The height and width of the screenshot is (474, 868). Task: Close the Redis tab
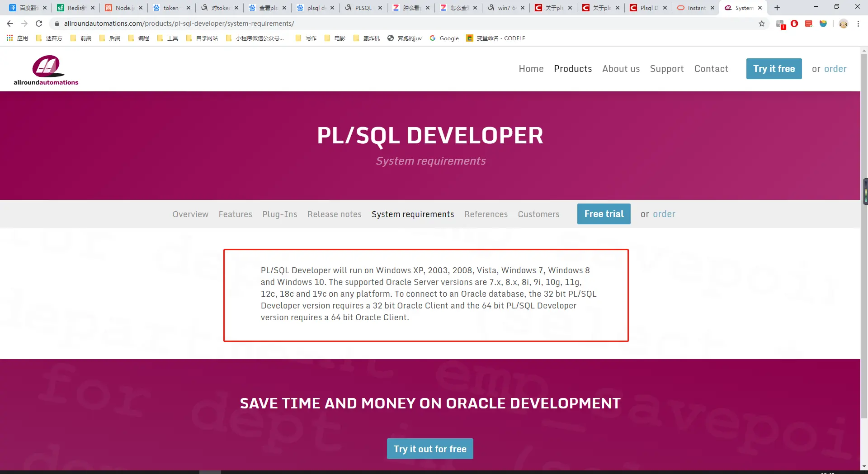(x=93, y=8)
